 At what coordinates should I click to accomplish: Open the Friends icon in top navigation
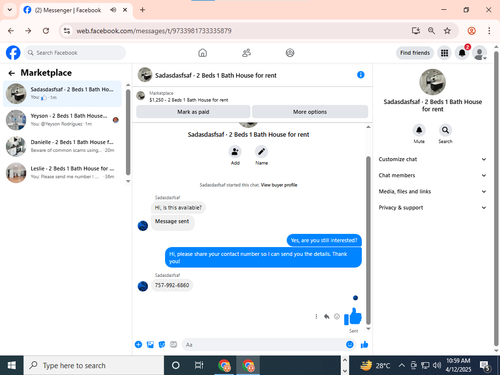pyautogui.click(x=246, y=53)
